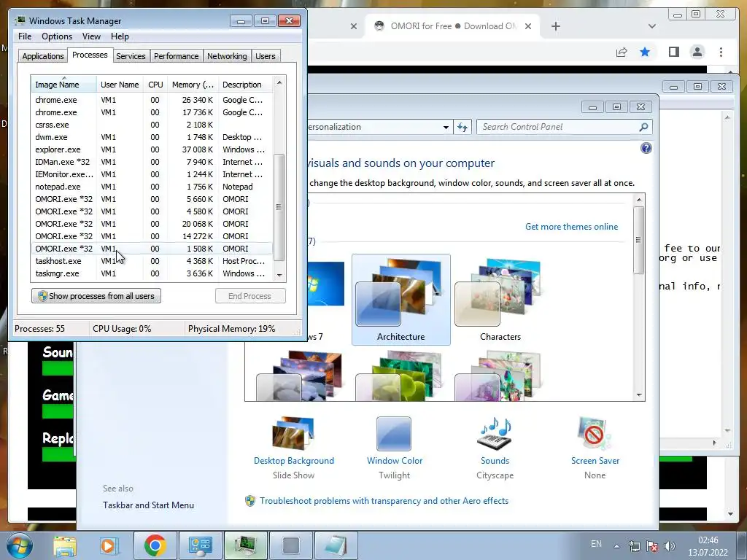Click the volume speaker tray icon
This screenshot has width=747, height=560.
click(670, 546)
